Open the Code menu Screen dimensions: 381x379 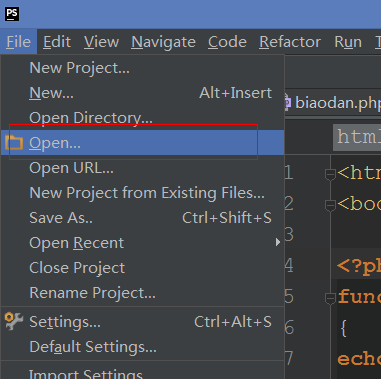pos(227,42)
